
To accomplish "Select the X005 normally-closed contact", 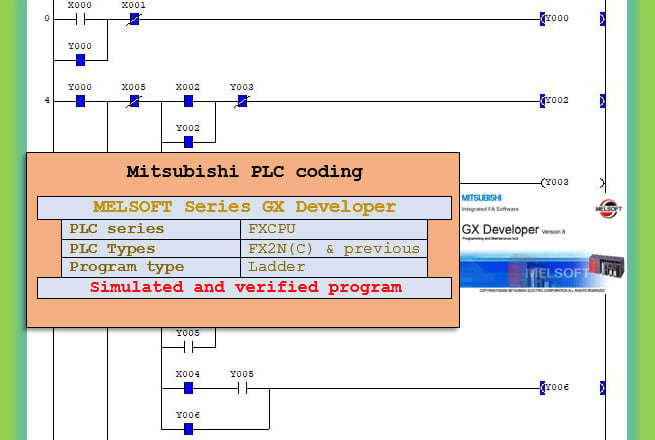I will click(134, 101).
